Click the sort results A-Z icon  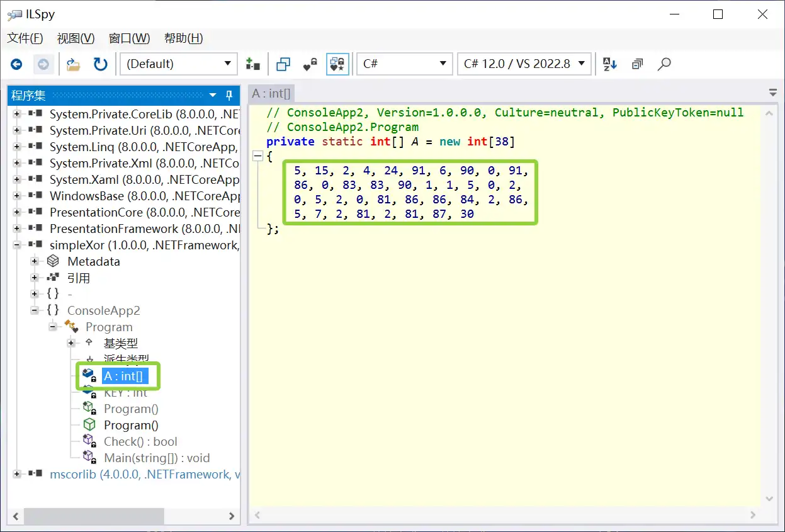609,64
